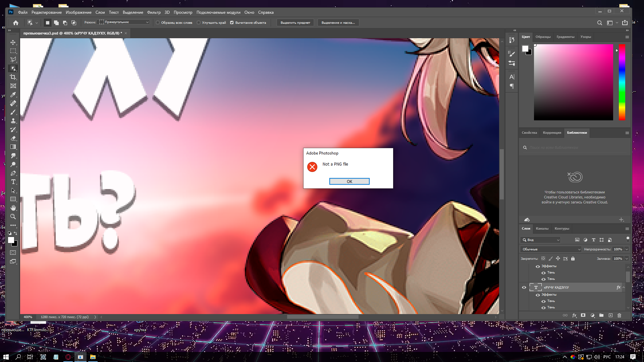Toggle Эффекты visibility under 'кРУЧУ КАДЗУХУ' layer
The image size is (644, 362).
538,295
